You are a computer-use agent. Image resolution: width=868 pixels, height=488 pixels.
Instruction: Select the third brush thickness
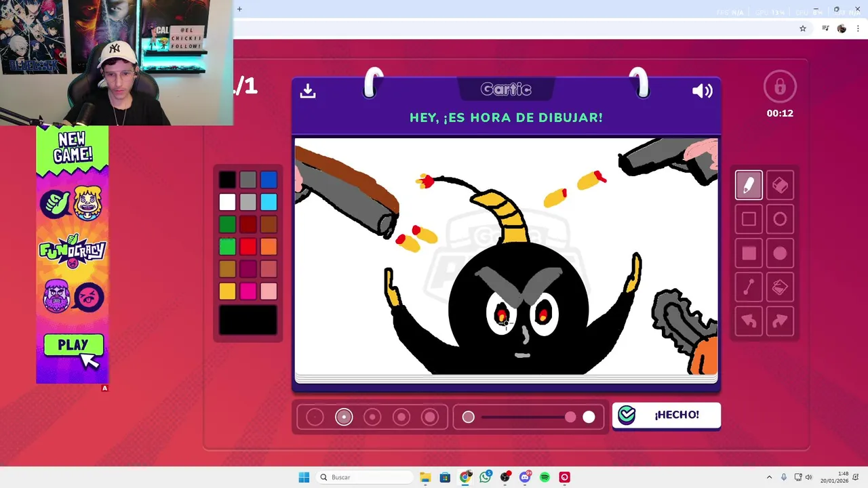coord(372,417)
